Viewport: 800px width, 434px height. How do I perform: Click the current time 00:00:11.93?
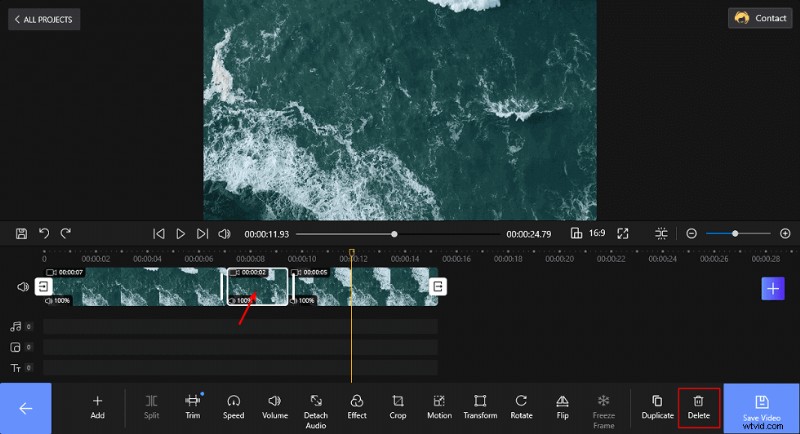(x=266, y=234)
